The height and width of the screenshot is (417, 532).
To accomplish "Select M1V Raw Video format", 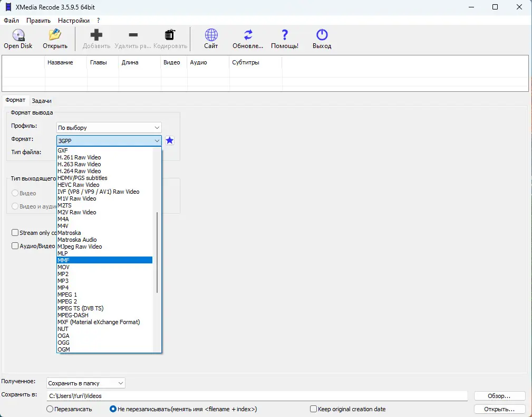I will (x=105, y=198).
